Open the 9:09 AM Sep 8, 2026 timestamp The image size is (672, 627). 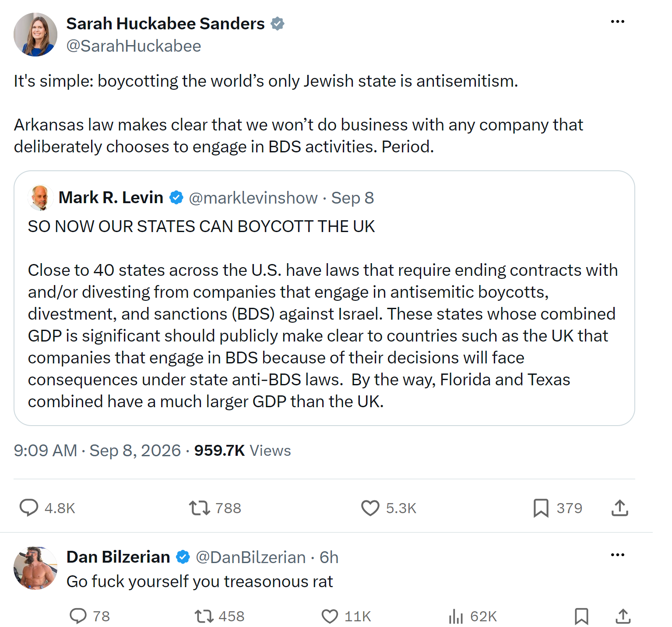tap(97, 451)
